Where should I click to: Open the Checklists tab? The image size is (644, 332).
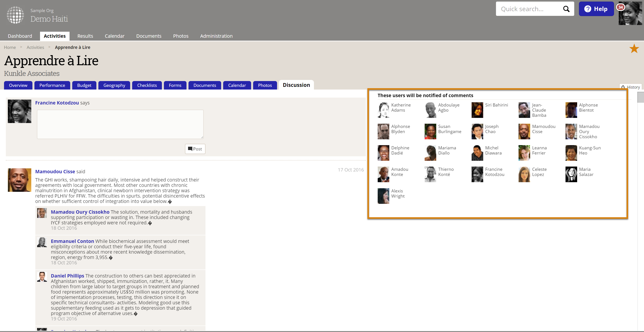(x=147, y=85)
